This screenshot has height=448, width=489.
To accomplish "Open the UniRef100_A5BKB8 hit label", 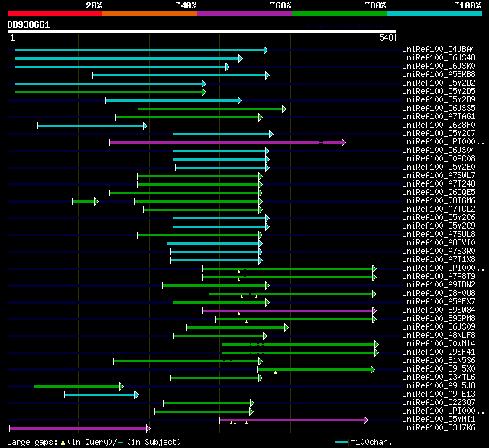I will pos(439,75).
